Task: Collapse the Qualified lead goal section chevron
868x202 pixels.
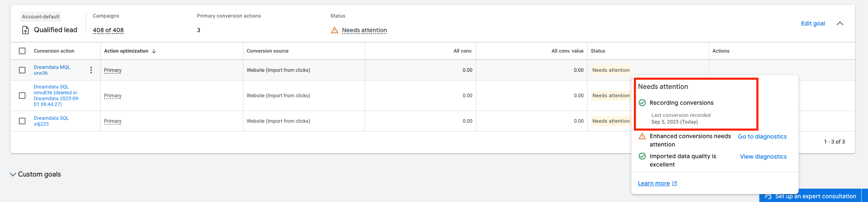Action: tap(840, 23)
